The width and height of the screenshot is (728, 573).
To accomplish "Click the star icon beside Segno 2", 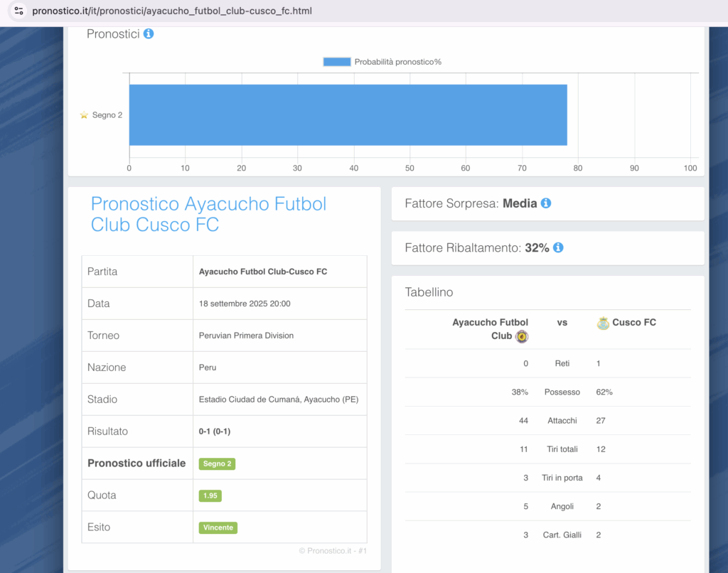I will pyautogui.click(x=84, y=114).
